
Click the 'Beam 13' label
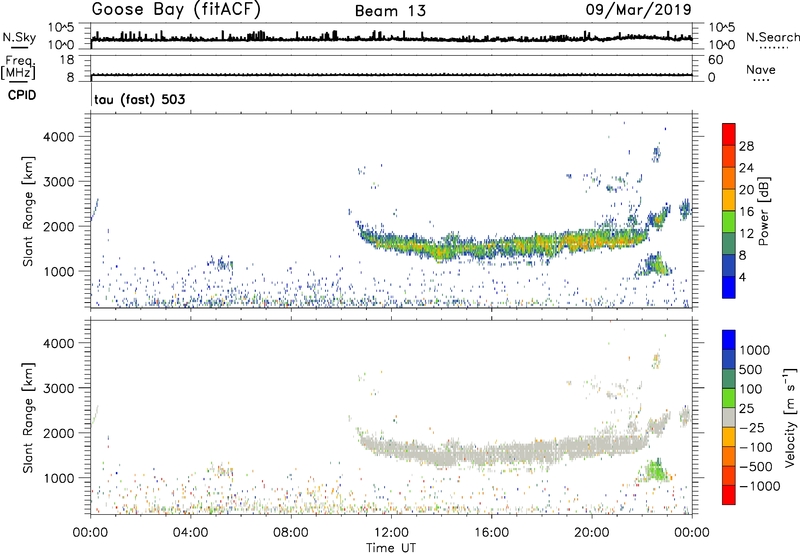[390, 11]
